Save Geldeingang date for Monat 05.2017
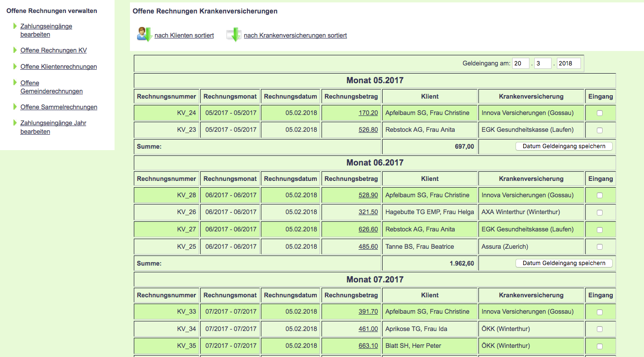 (564, 146)
